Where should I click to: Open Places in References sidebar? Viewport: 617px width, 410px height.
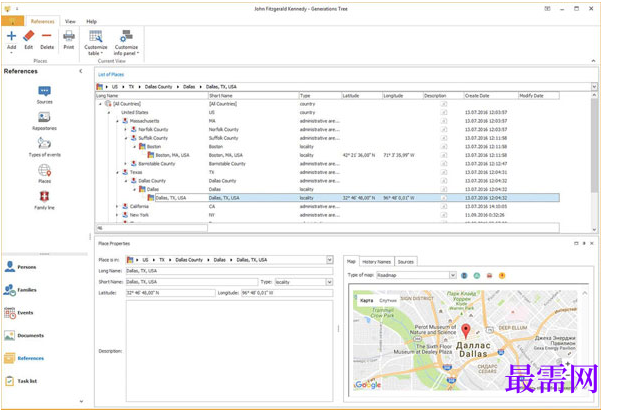44,174
